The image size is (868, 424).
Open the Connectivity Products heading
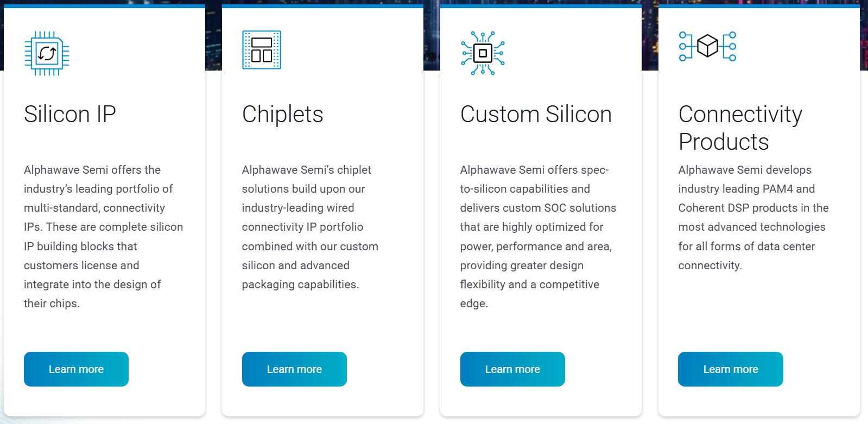740,128
